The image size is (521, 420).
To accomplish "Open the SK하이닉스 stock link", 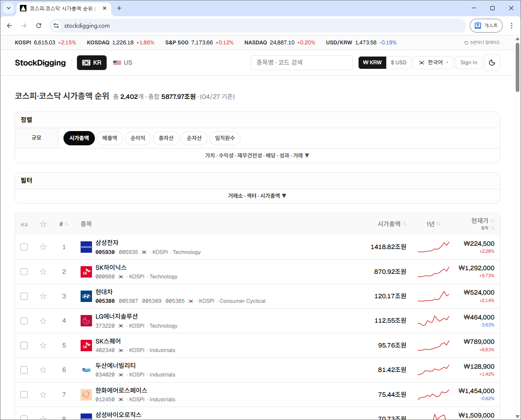I will pyautogui.click(x=111, y=267).
